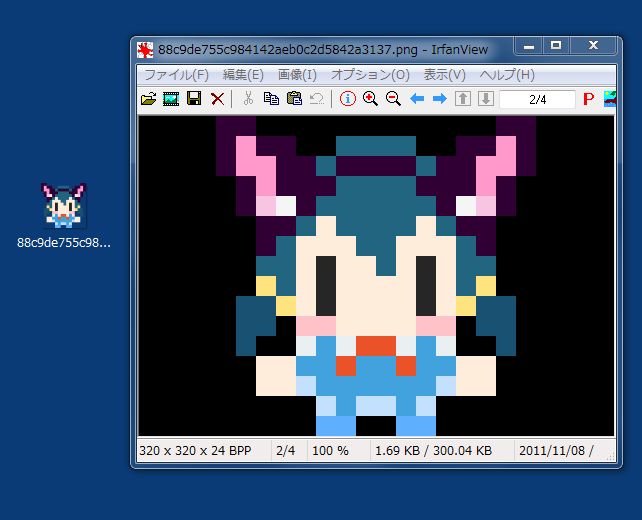The width and height of the screenshot is (642, 520).
Task: Copy the image with the copy icon
Action: pos(271,99)
